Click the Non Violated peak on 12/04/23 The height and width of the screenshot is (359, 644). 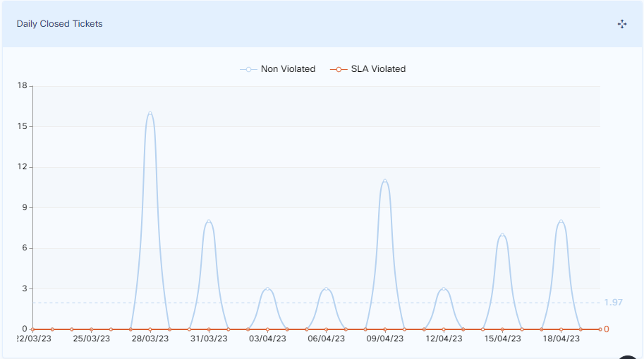444,288
